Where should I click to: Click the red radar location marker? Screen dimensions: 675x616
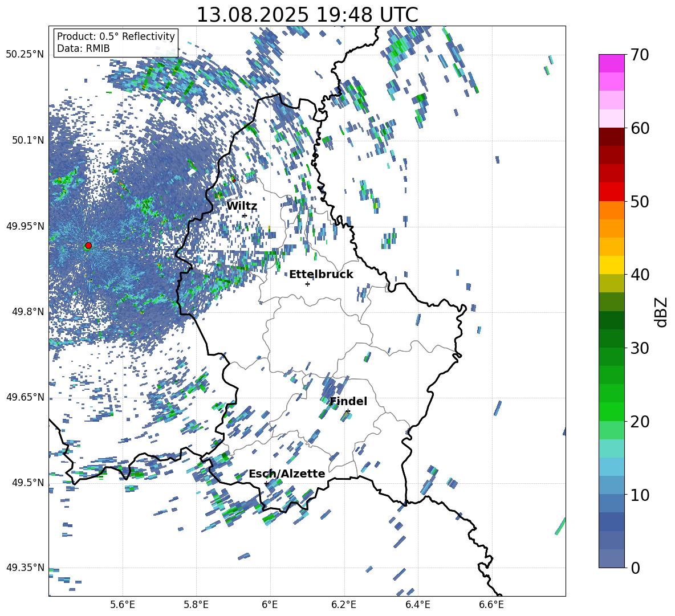point(88,246)
